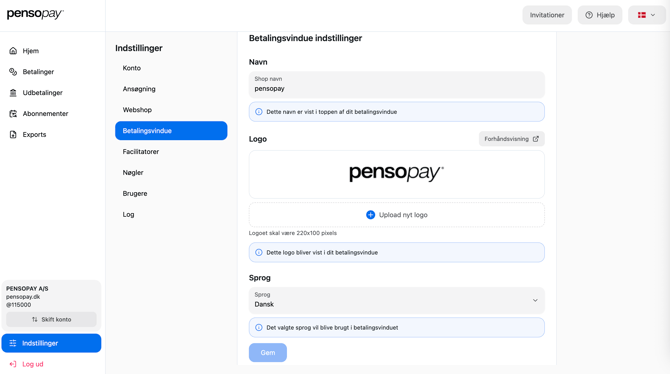Click the Gem save button
Image resolution: width=670 pixels, height=374 pixels.
(268, 353)
